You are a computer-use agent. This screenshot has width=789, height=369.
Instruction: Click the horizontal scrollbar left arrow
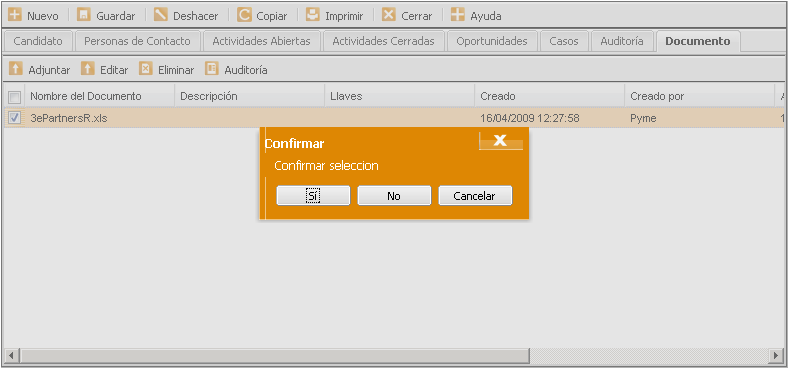click(11, 355)
